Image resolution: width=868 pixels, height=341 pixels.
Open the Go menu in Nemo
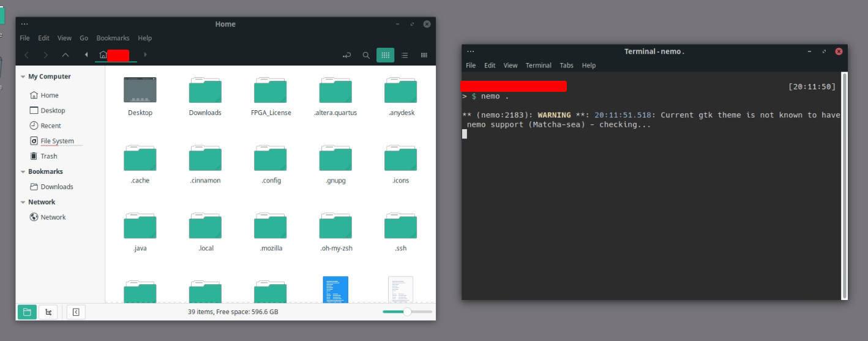point(84,38)
